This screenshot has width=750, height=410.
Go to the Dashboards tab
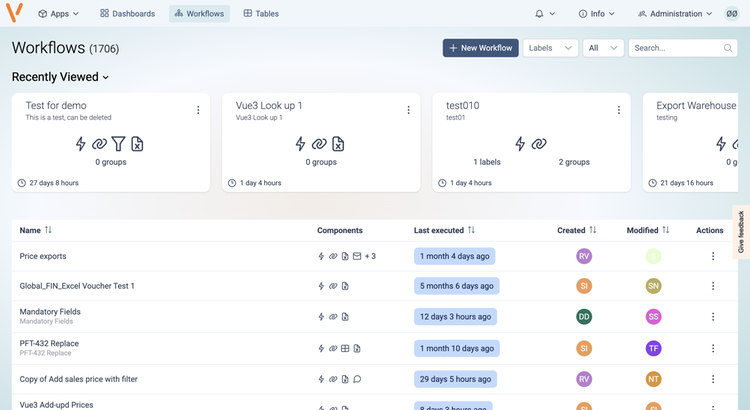point(127,14)
